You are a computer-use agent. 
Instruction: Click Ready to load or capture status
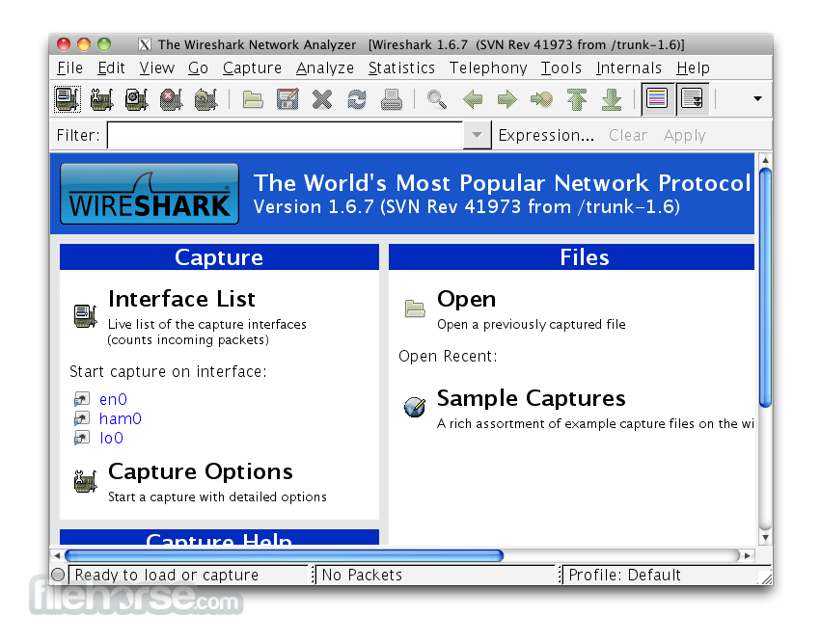pos(167,575)
